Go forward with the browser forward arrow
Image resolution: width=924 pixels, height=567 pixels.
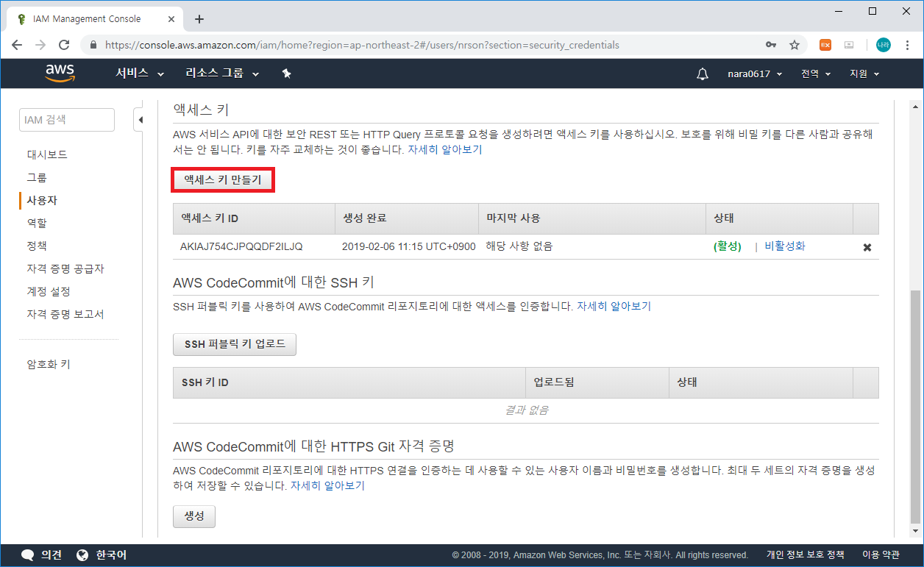[40, 45]
